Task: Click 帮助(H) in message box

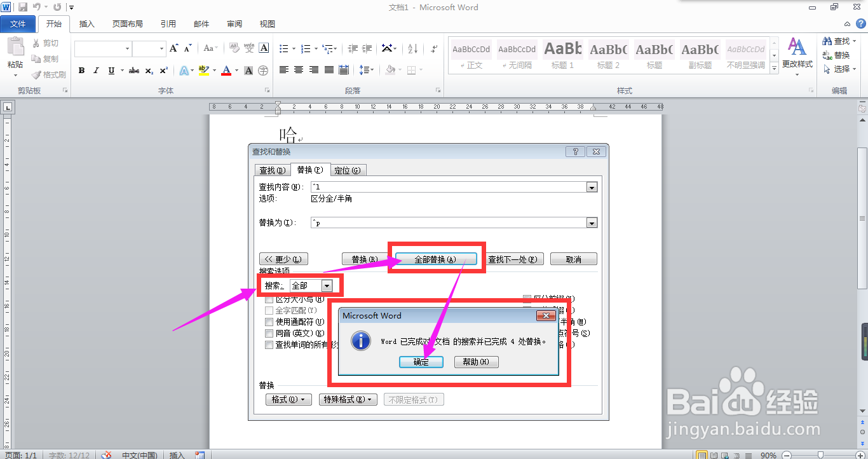Action: (476, 362)
